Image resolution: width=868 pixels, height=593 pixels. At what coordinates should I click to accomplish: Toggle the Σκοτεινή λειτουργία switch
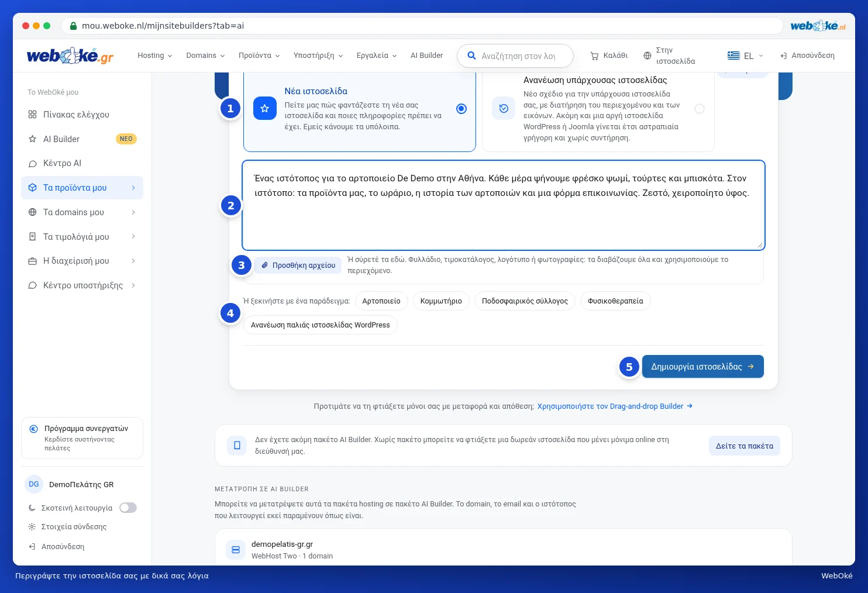pos(128,508)
